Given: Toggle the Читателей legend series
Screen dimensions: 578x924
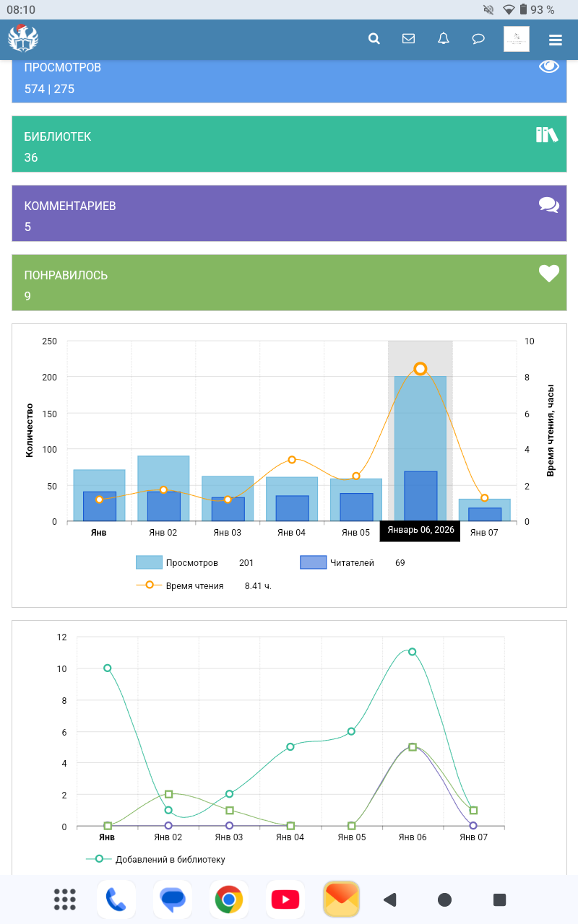Looking at the screenshot, I should pos(351,563).
